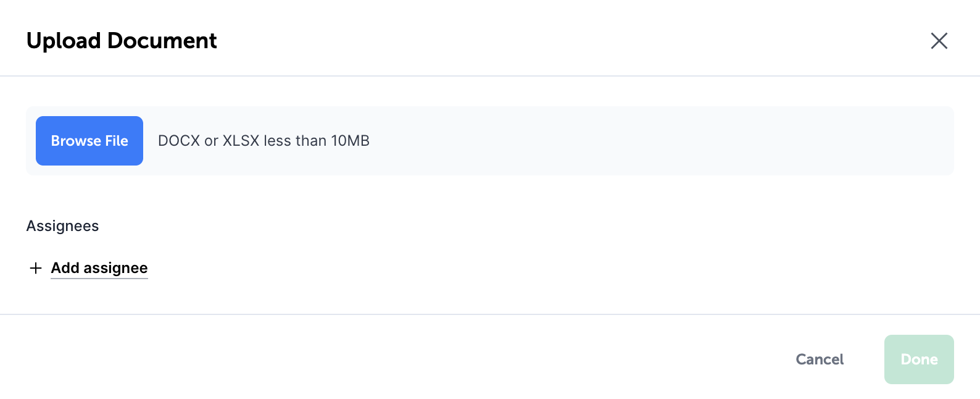
Task: Select the blue Browse File button
Action: 89,141
